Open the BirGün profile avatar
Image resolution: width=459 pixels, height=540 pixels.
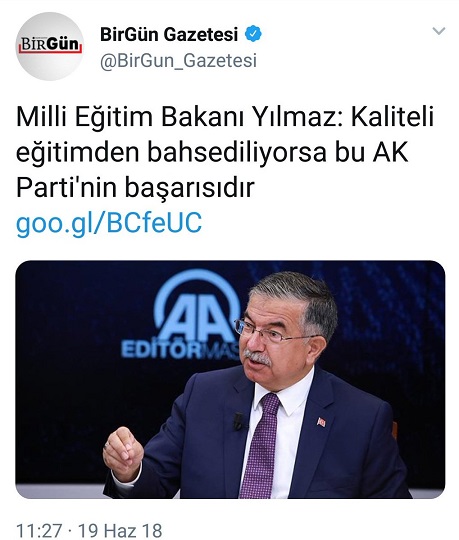[50, 46]
